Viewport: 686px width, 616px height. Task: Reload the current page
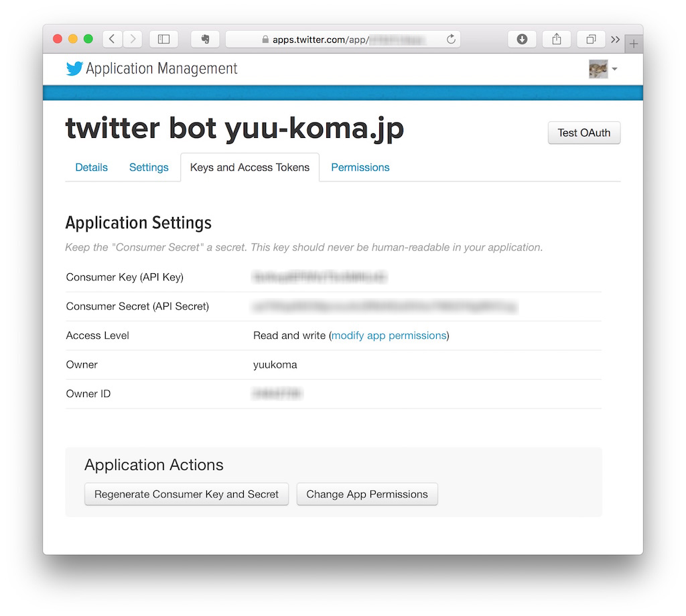point(452,39)
